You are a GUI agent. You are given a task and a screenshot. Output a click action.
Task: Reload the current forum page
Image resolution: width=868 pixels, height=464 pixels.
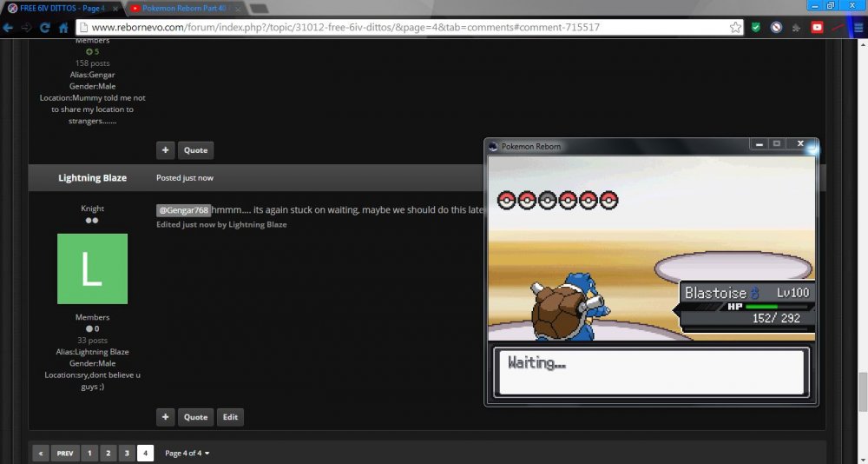[x=43, y=27]
